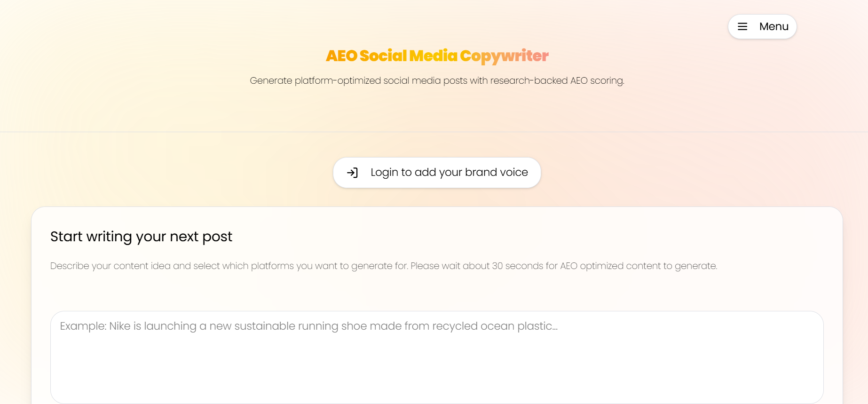Click the instructions text about 30 seconds wait
868x404 pixels.
[x=384, y=266]
